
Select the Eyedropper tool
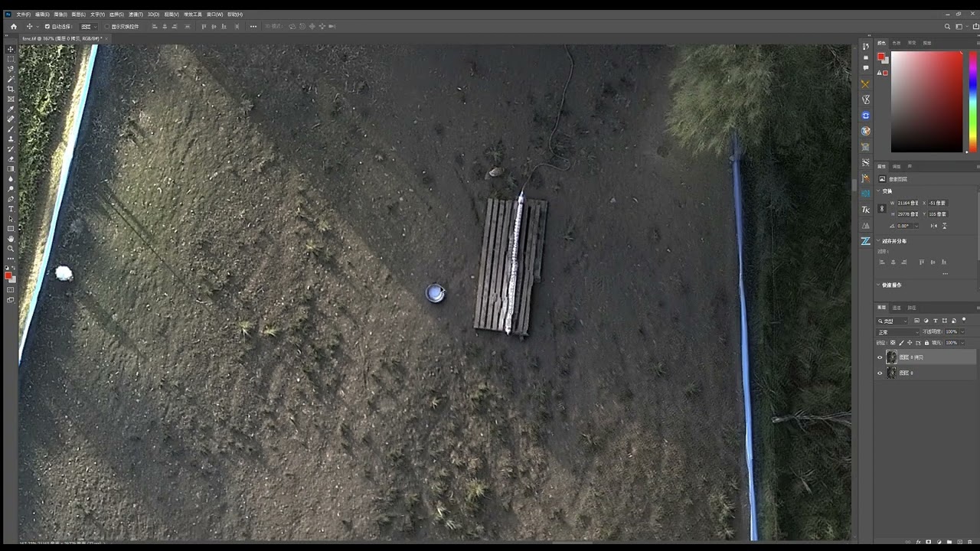tap(11, 108)
